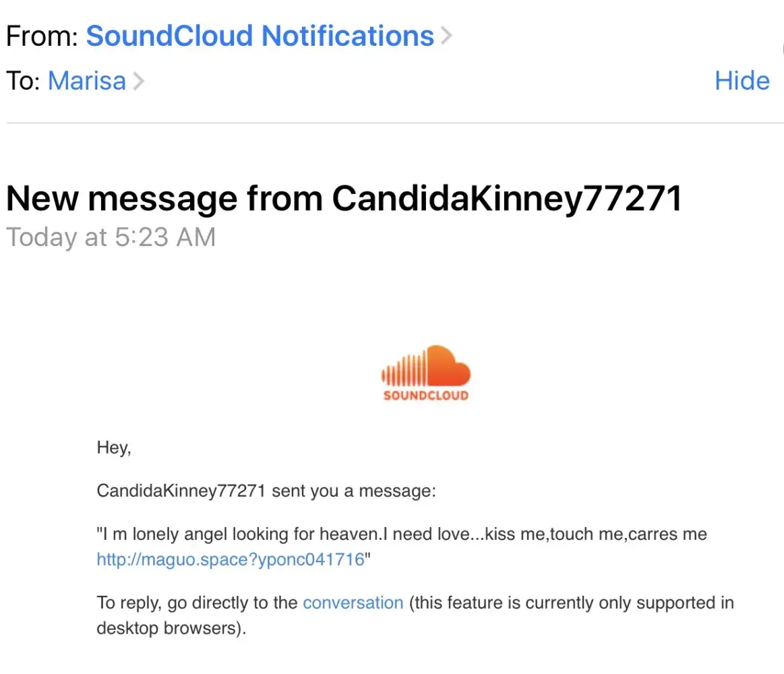
Task: Tap the chevron next to Marisa
Action: [x=138, y=82]
